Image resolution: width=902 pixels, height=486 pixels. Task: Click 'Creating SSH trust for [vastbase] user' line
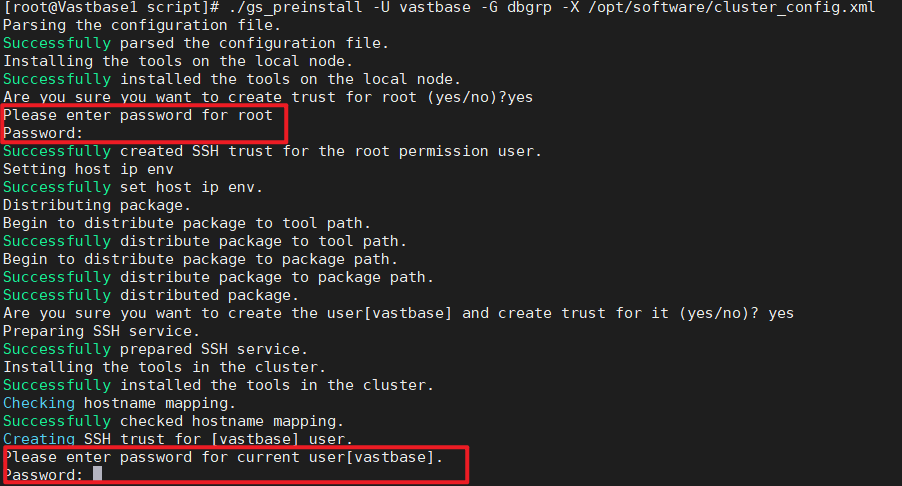tap(178, 439)
